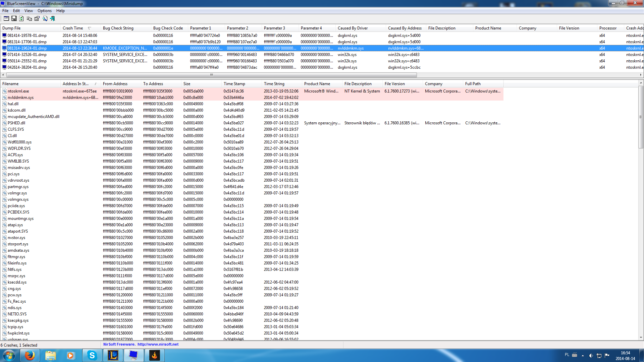Click the file icon next to ACPI.sys
The image size is (644, 362).
(x=4, y=155)
